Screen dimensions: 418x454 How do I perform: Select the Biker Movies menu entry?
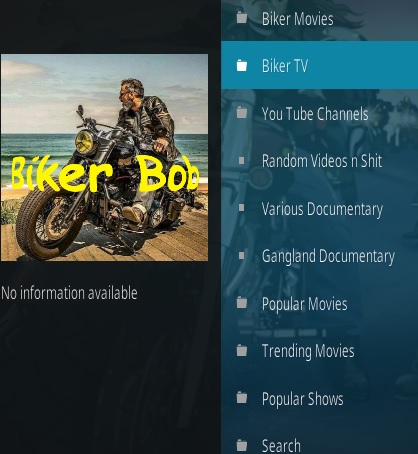319,18
